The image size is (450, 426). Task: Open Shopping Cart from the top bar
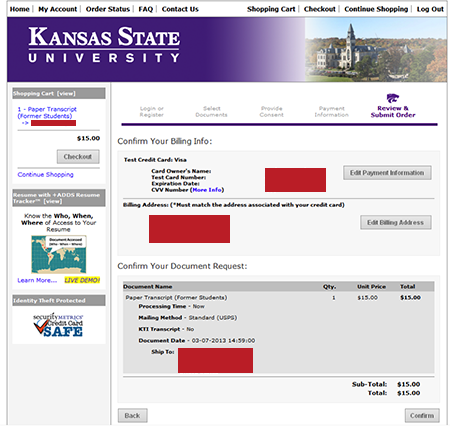click(x=271, y=9)
